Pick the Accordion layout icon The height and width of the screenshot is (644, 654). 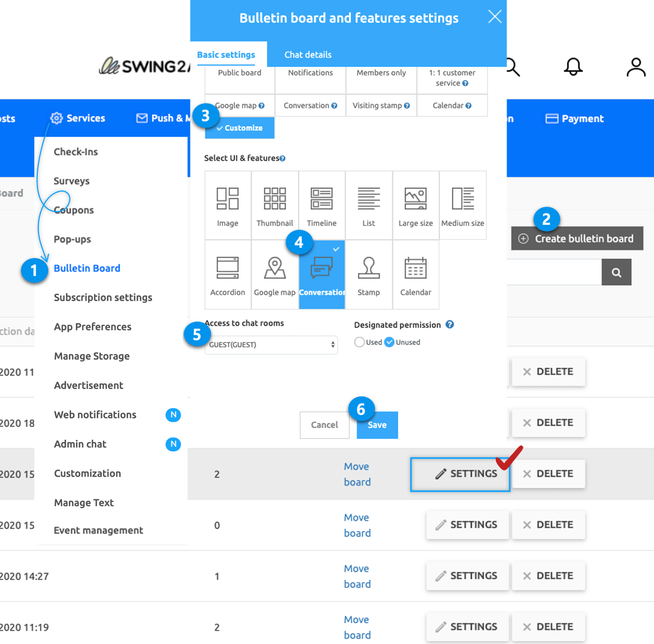(227, 268)
